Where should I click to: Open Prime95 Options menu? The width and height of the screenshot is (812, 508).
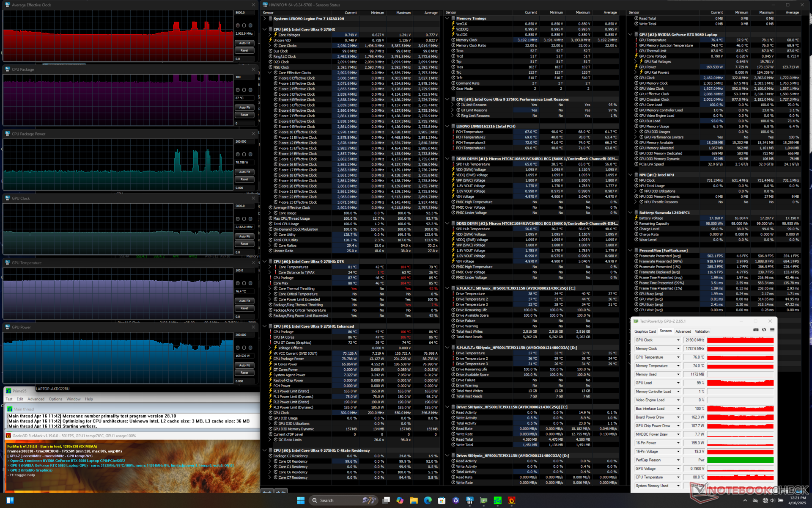[55, 399]
